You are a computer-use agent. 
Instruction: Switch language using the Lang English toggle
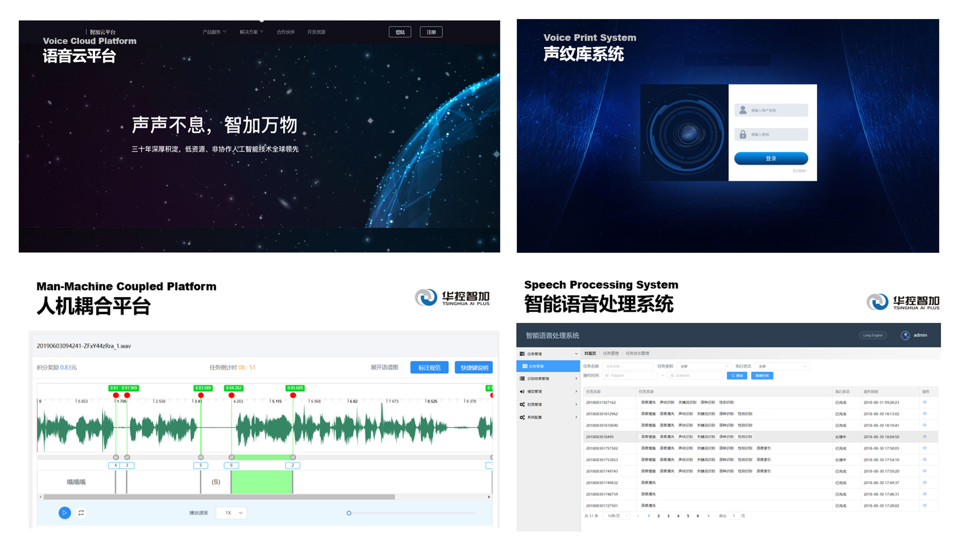point(873,335)
